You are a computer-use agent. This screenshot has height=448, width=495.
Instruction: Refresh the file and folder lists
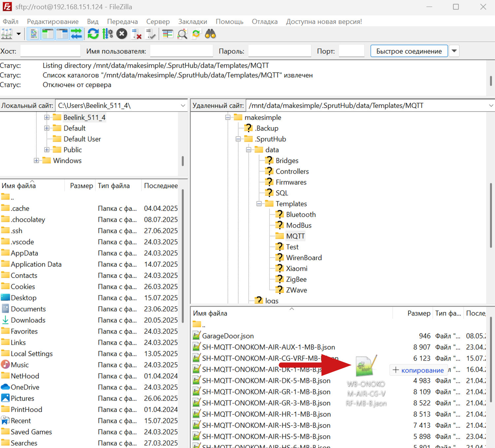coord(93,34)
